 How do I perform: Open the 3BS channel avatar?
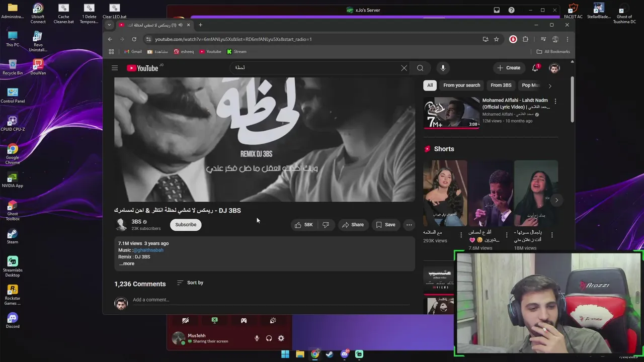tap(121, 225)
